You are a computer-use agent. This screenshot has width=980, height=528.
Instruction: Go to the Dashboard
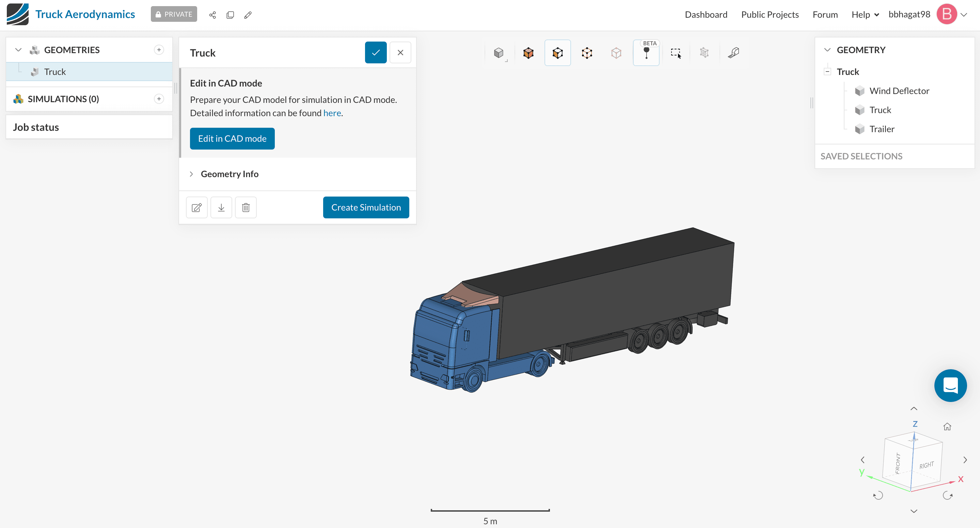pos(706,14)
